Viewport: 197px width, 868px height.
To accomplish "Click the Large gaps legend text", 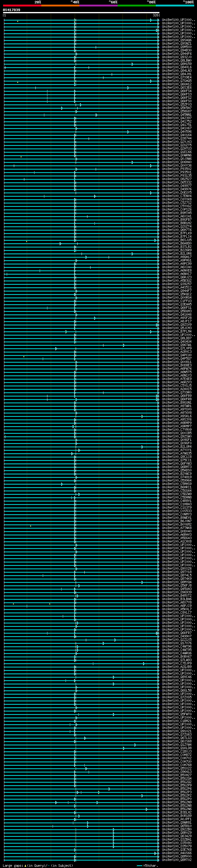I will point(38,866).
